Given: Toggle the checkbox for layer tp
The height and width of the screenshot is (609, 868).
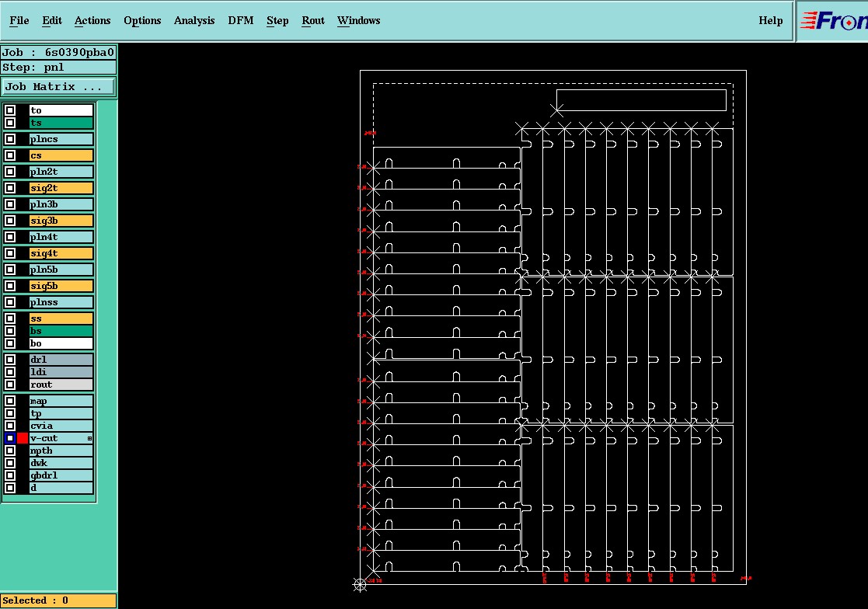Looking at the screenshot, I should click(10, 413).
